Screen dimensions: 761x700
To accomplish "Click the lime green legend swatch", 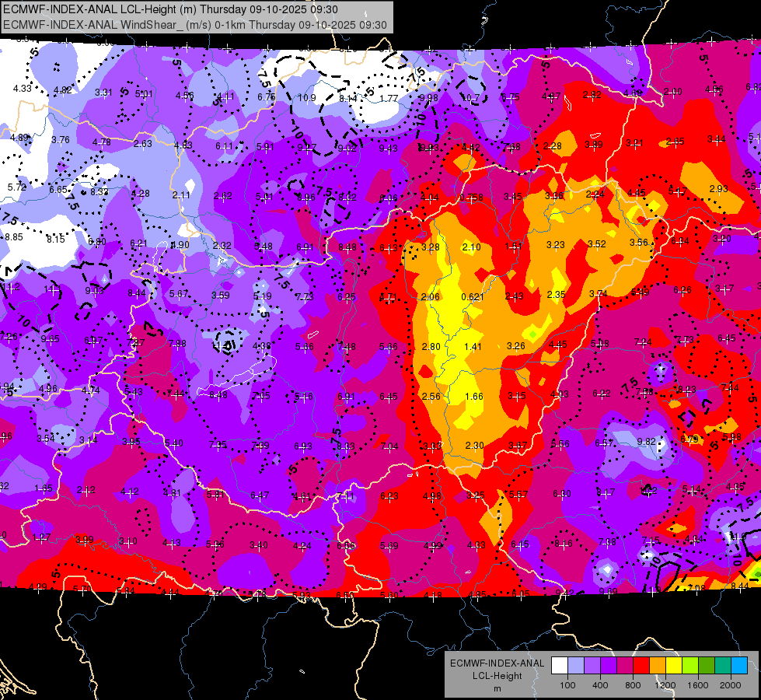I will click(690, 665).
